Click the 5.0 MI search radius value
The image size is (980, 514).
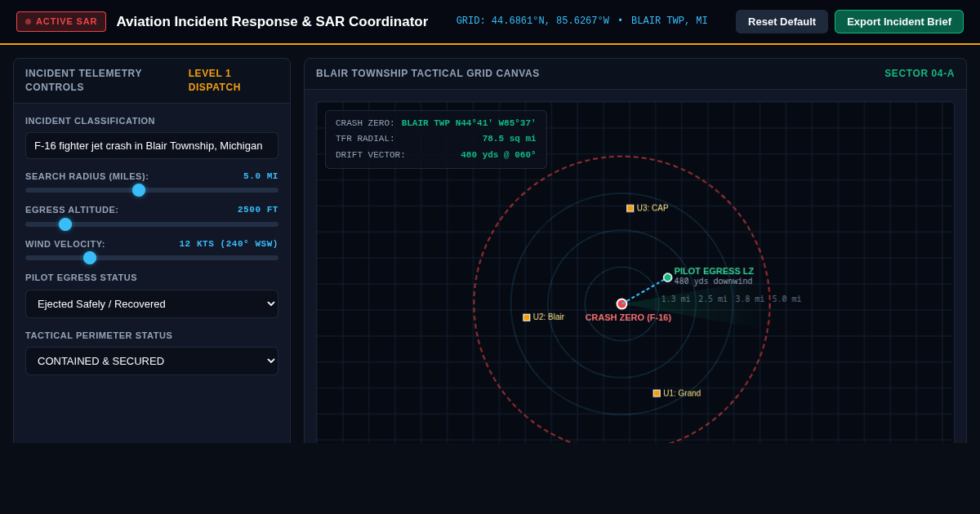[x=261, y=176]
